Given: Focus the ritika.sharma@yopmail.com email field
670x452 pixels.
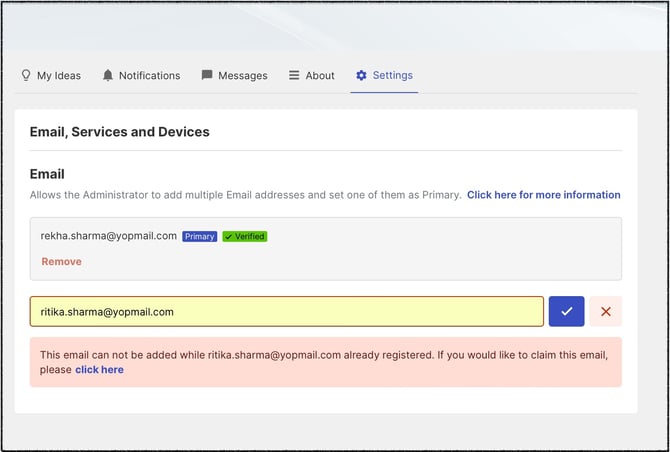Looking at the screenshot, I should [287, 311].
